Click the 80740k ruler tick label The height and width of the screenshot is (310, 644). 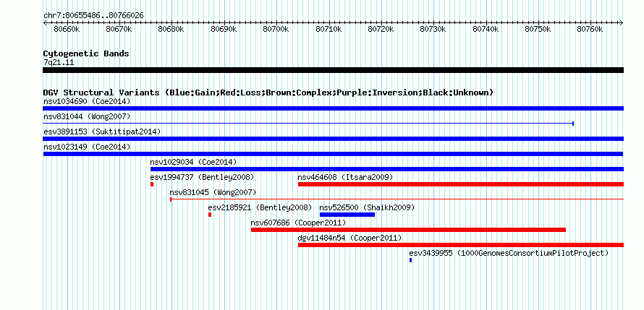pos(486,29)
